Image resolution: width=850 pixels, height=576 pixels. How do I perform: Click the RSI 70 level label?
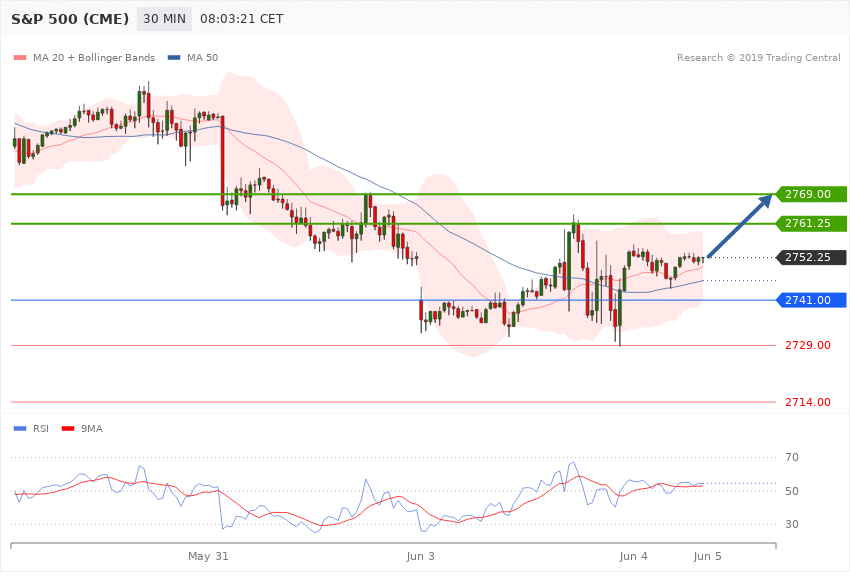[x=792, y=457]
